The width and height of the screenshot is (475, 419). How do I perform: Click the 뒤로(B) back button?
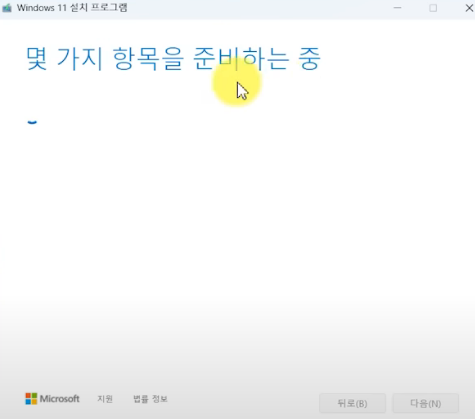coord(352,403)
